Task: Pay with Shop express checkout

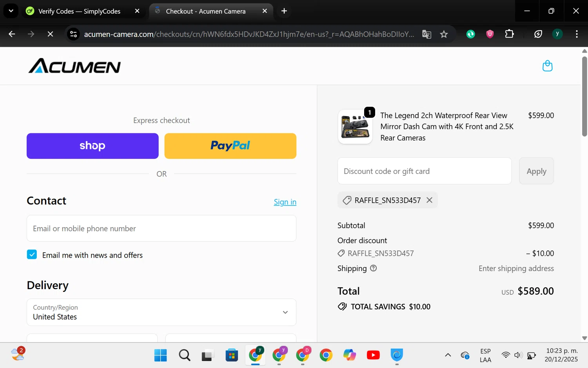Action: click(93, 146)
